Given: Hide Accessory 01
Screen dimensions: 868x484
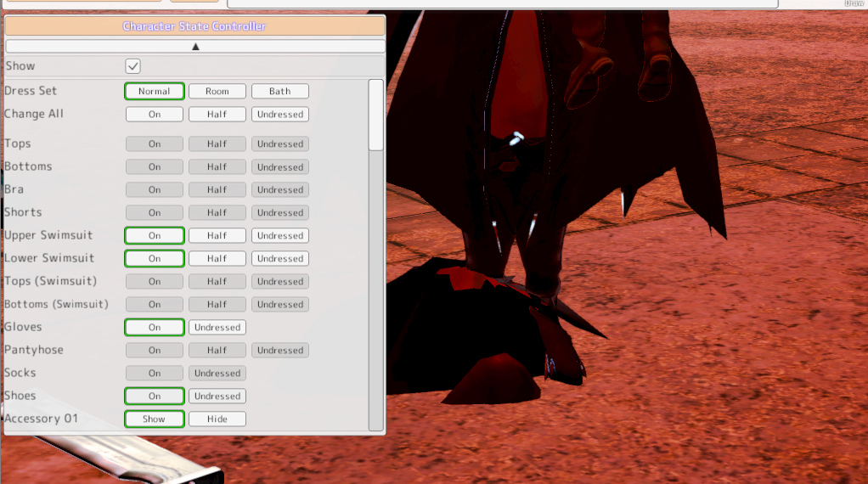Looking at the screenshot, I should [x=217, y=419].
